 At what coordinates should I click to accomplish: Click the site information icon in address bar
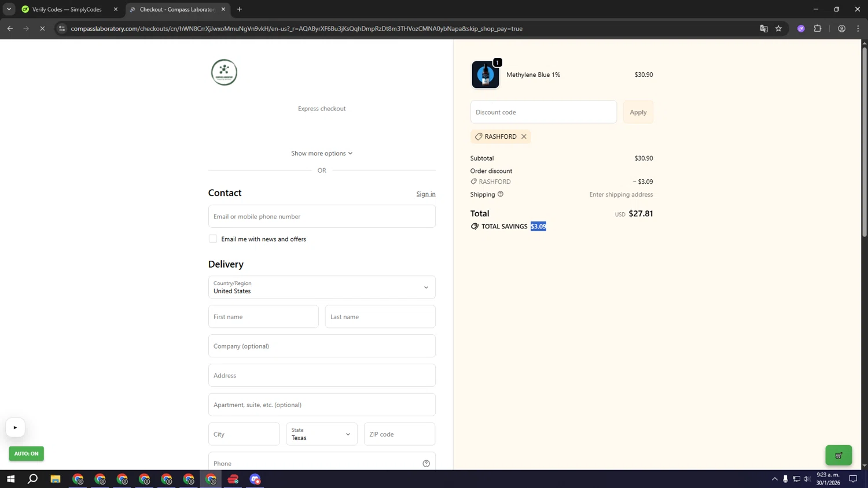[62, 28]
